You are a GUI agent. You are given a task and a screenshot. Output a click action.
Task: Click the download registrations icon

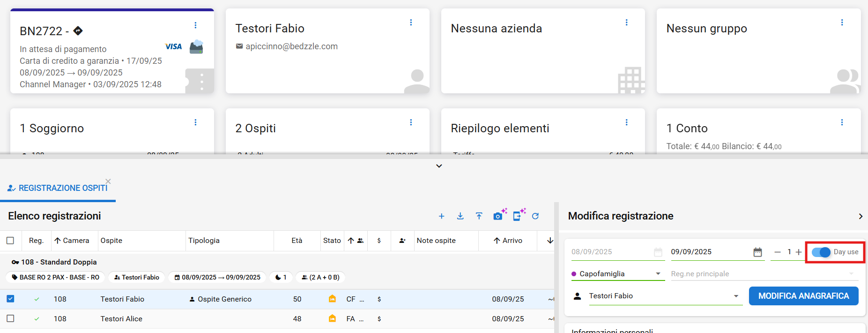(x=460, y=216)
